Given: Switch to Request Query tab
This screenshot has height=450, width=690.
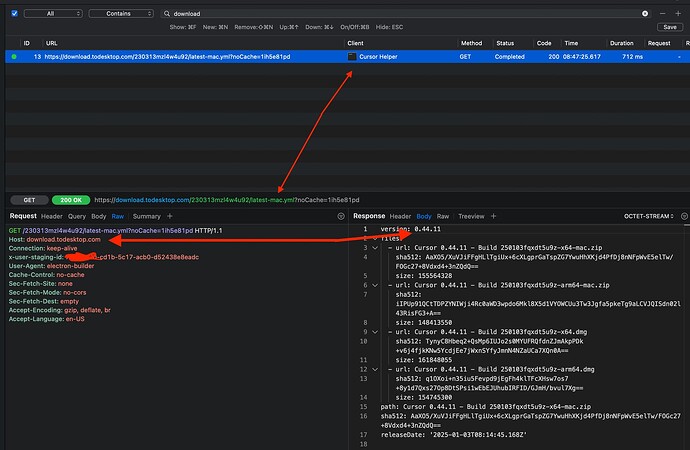Looking at the screenshot, I should [x=77, y=216].
